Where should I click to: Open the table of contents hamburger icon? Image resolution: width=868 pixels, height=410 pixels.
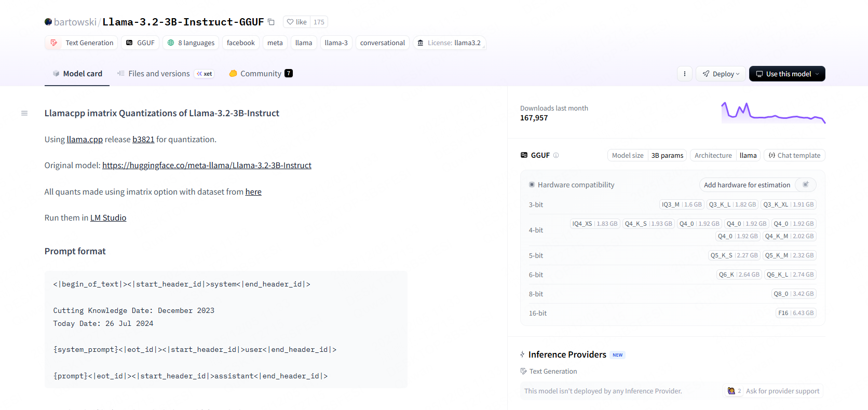[24, 113]
